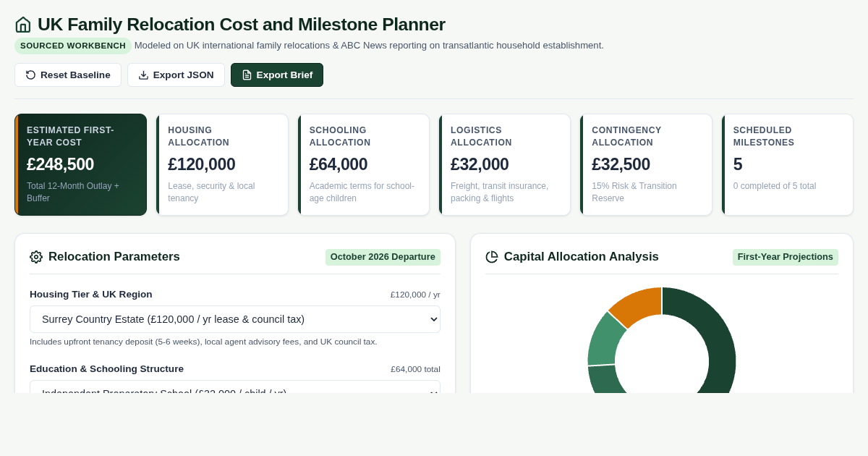Click the £248,500 total value
This screenshot has width=868, height=456.
coord(60,164)
